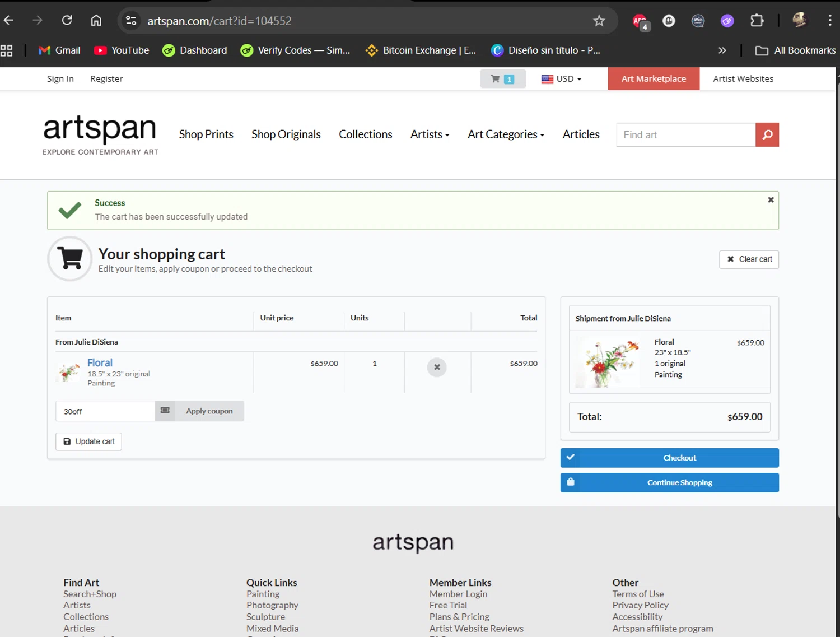Screen dimensions: 840x637
Task: Click the Register link
Action: (106, 79)
